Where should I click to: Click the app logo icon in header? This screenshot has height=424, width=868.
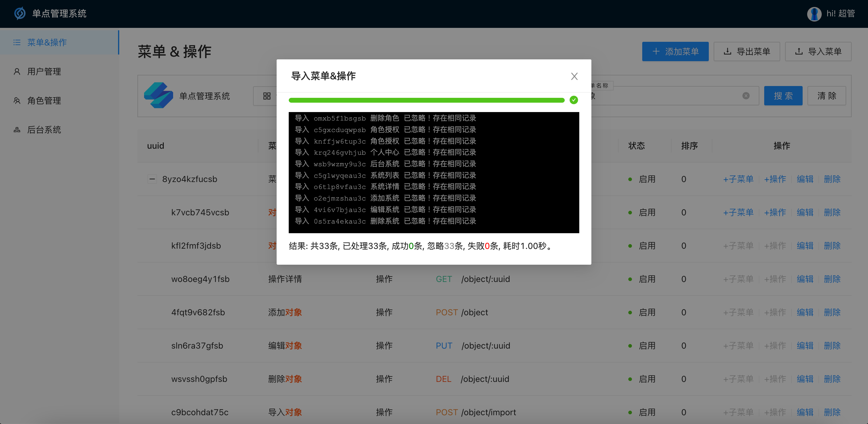click(x=20, y=14)
